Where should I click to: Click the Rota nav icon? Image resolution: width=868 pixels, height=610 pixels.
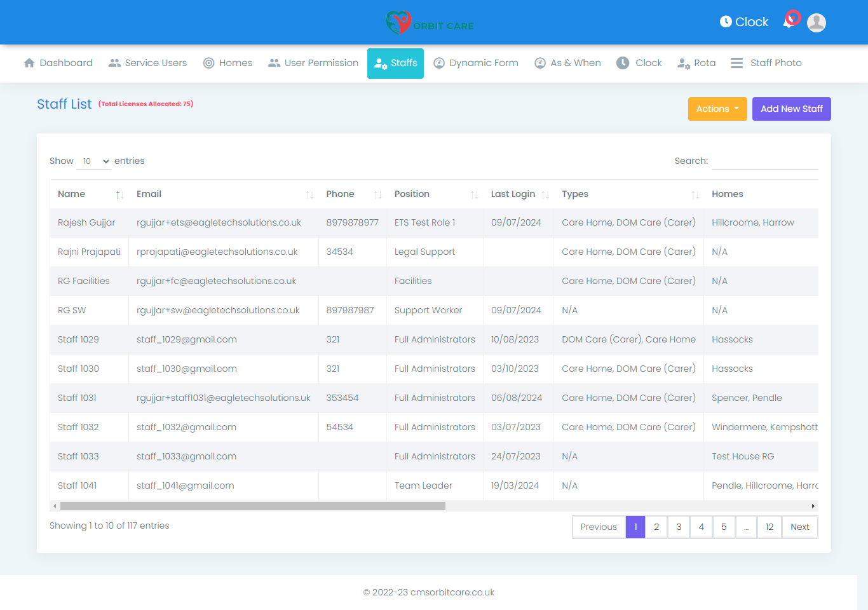tap(684, 63)
